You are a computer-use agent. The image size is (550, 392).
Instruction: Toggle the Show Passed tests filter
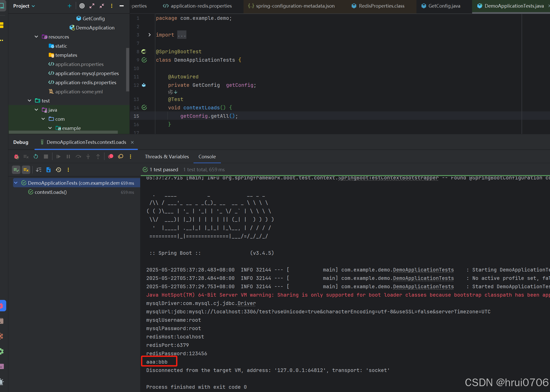tap(16, 170)
